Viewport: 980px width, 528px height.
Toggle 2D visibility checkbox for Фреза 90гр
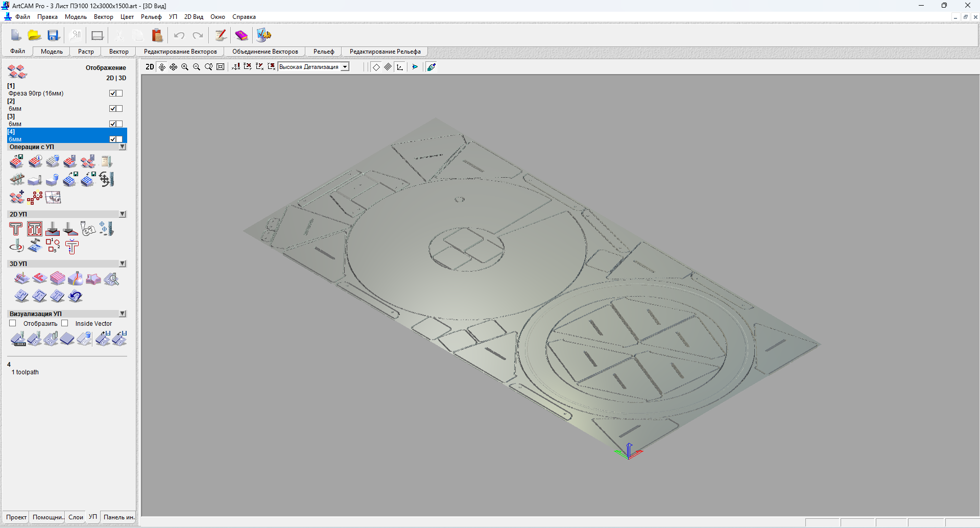pos(113,93)
